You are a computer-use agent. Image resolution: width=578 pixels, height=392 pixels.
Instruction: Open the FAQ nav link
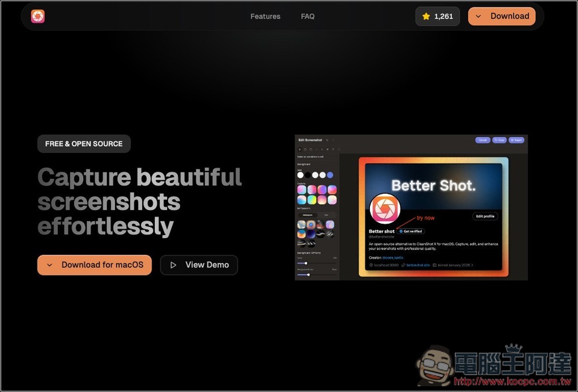tap(307, 16)
